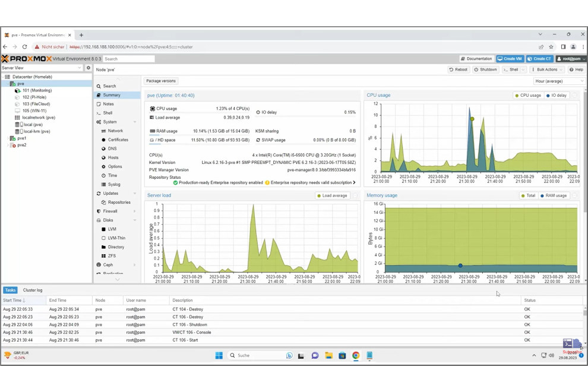Screen dimensions: 588x392
Task: Collapse Disks menu section
Action: (x=135, y=220)
